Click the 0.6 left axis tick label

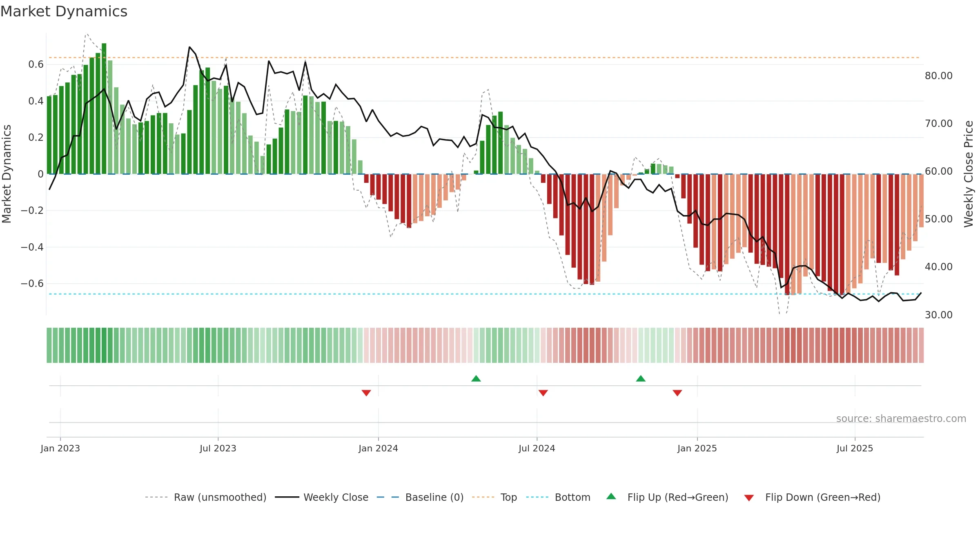tap(36, 64)
